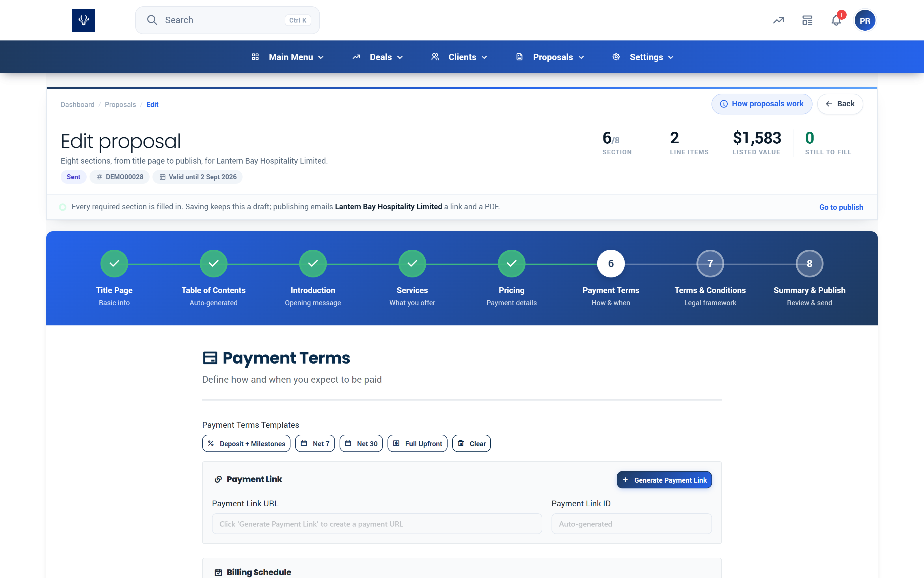
Task: Apply Full Upfront payment template
Action: 417,443
